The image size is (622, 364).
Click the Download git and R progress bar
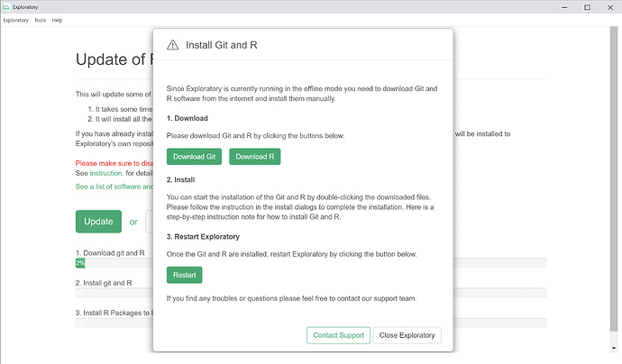311,263
